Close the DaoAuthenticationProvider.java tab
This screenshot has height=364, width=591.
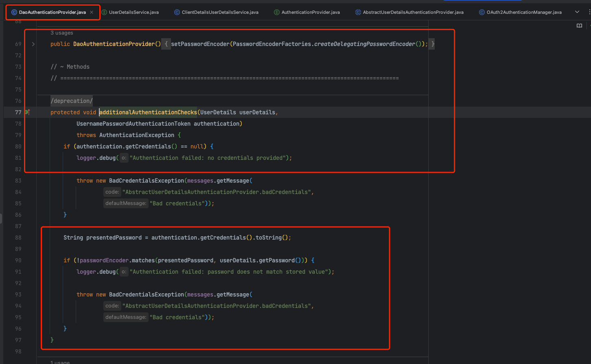click(92, 12)
